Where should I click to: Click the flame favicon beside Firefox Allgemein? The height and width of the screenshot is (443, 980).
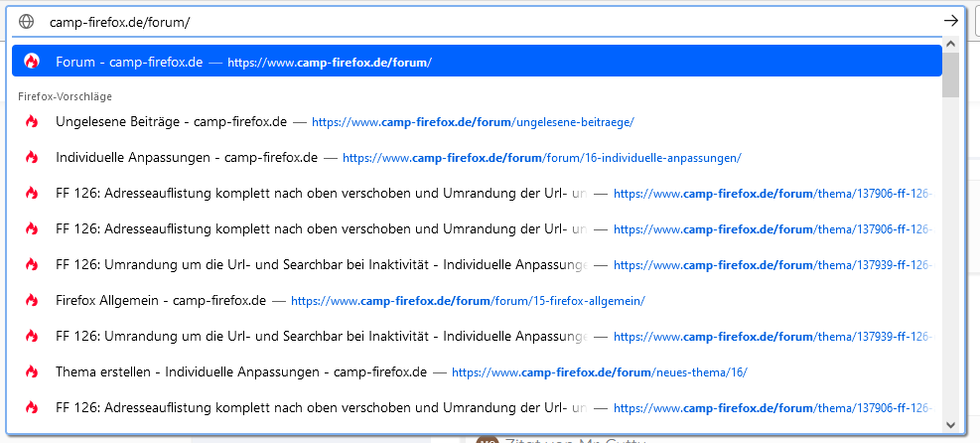point(32,300)
